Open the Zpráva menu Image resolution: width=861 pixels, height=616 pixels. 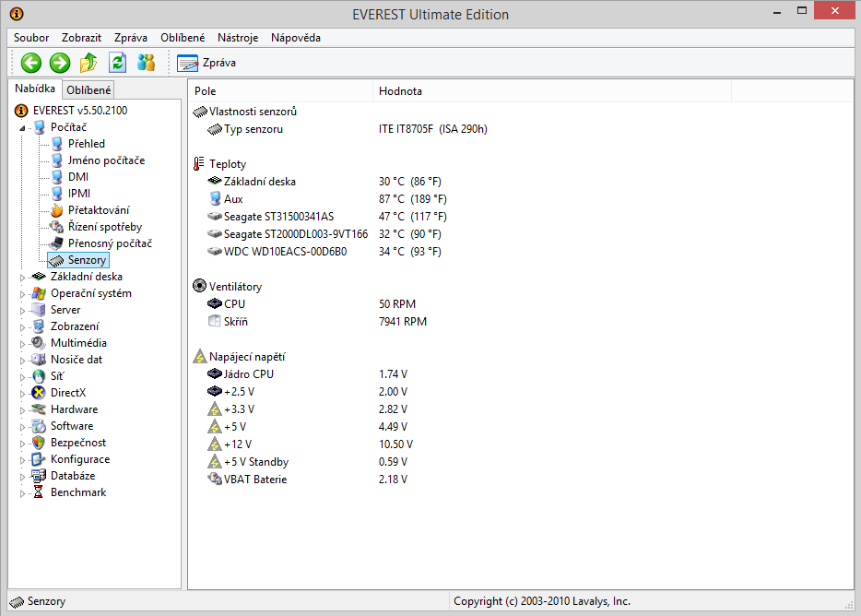(x=131, y=38)
